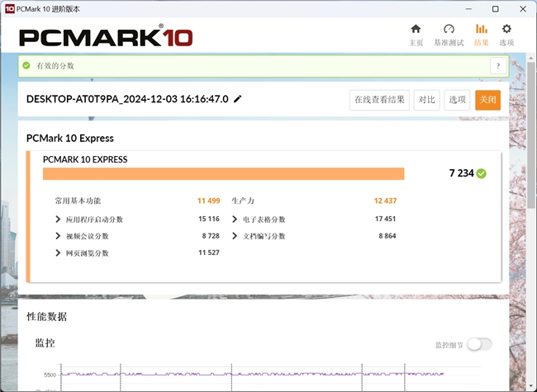Image resolution: width=537 pixels, height=392 pixels.
Task: Expand 电子表格分数 row
Action: (x=235, y=220)
